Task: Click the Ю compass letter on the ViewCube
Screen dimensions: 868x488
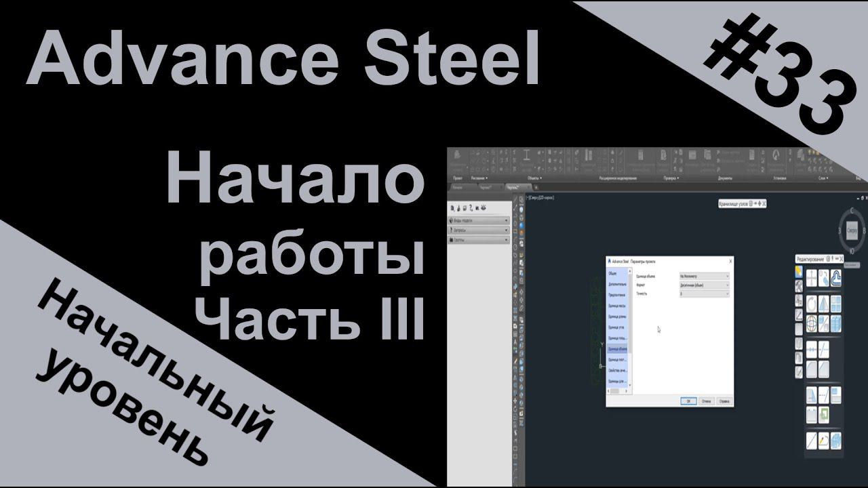Action: pyautogui.click(x=852, y=251)
